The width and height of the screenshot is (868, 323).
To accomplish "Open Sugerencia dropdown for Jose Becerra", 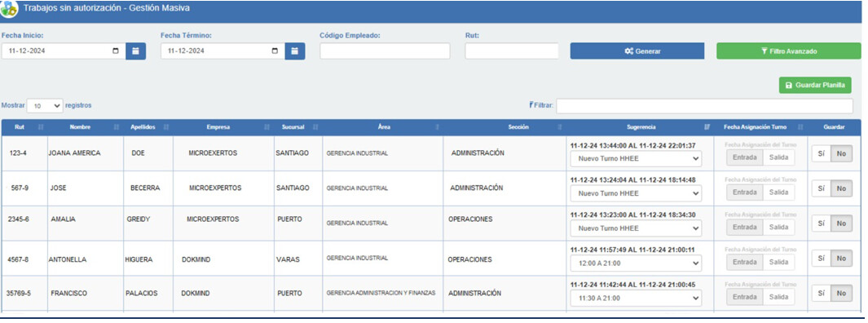I will 636,193.
